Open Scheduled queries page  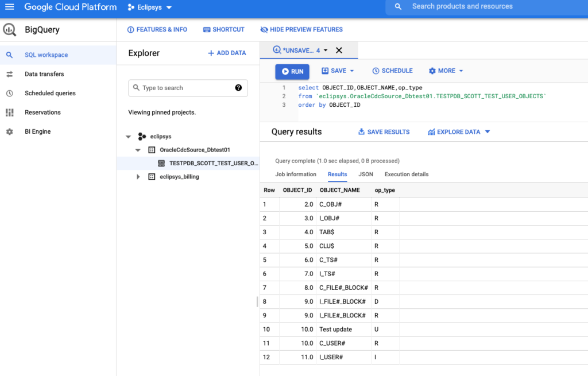[50, 93]
